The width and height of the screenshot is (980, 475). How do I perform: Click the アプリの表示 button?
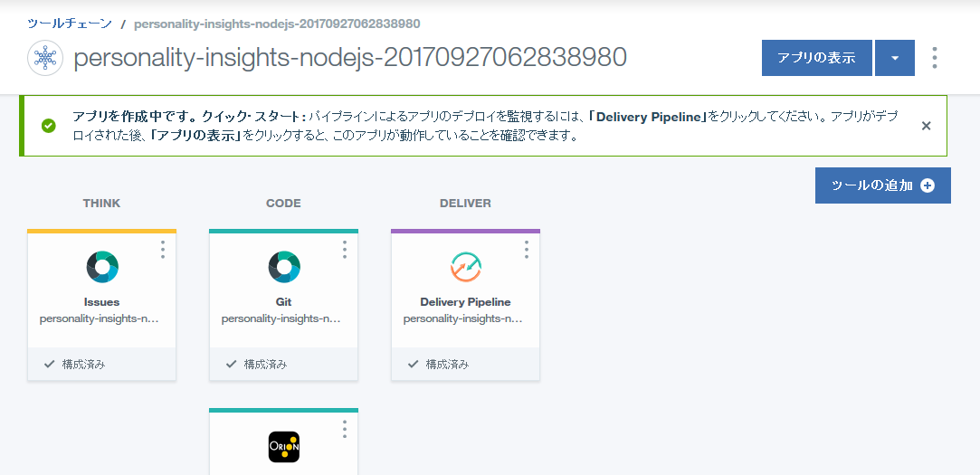[816, 58]
